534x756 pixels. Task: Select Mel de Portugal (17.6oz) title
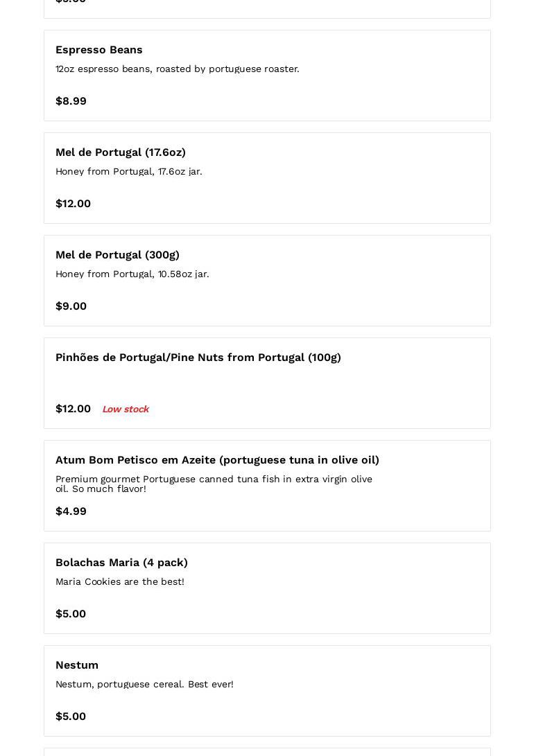coord(121,152)
